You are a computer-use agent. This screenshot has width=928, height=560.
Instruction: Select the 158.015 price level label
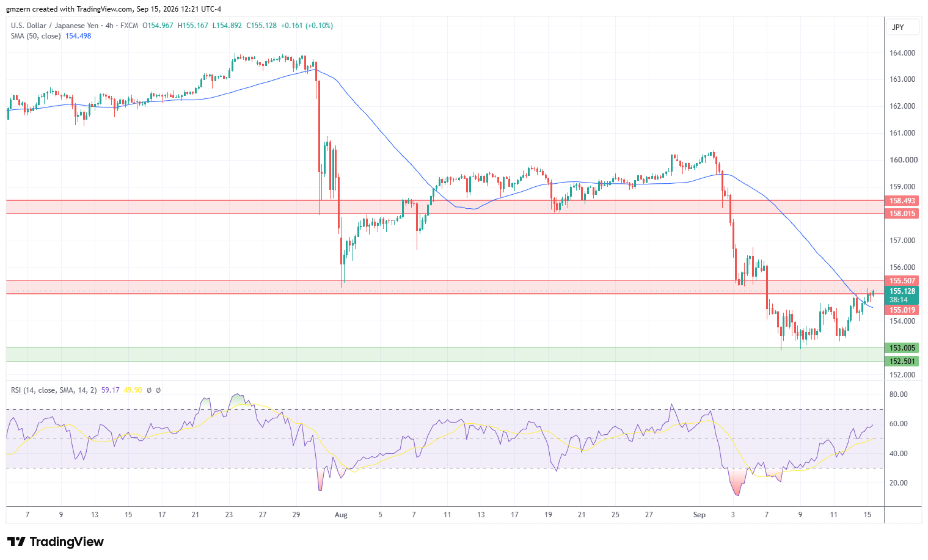902,214
